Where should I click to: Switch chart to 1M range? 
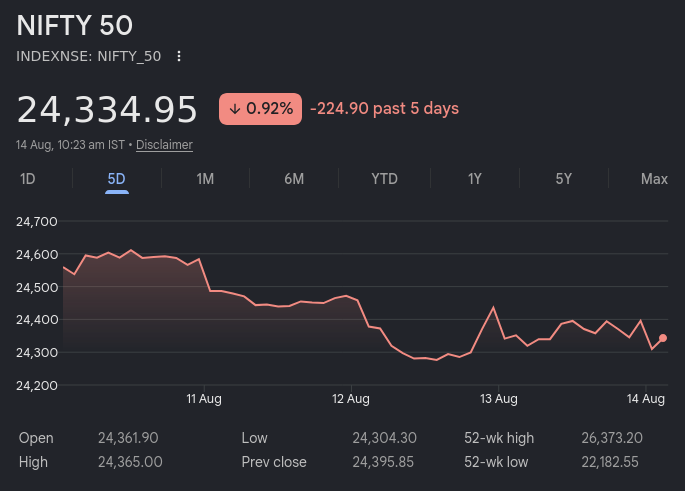205,179
